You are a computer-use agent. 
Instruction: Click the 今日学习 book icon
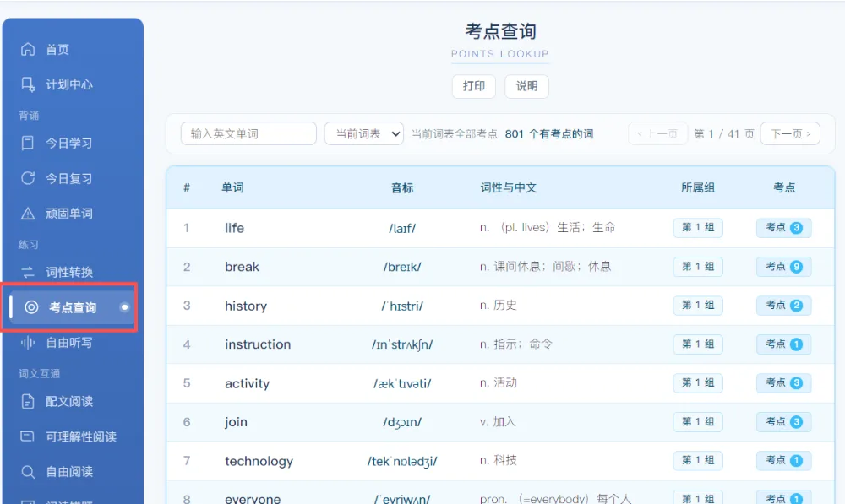click(28, 143)
